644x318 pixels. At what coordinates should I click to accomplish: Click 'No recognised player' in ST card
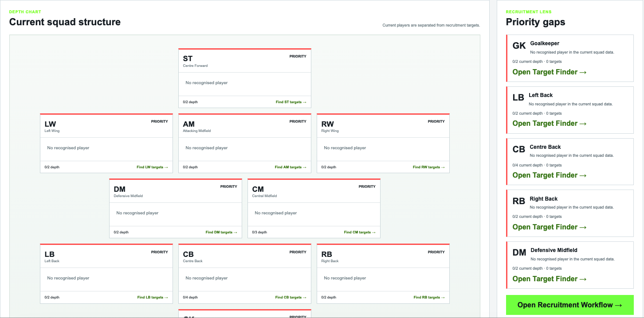(x=207, y=83)
